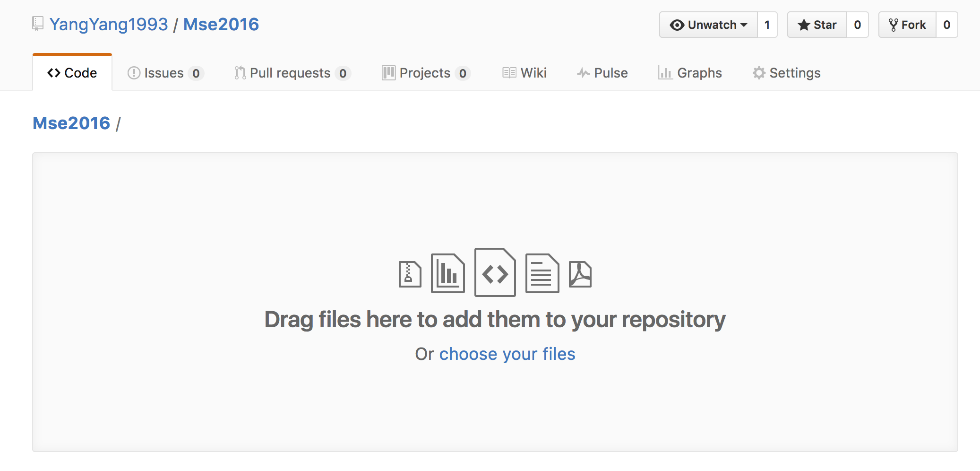Click the Graphs bar chart icon
Viewport: 980px width, 471px height.
pyautogui.click(x=665, y=73)
